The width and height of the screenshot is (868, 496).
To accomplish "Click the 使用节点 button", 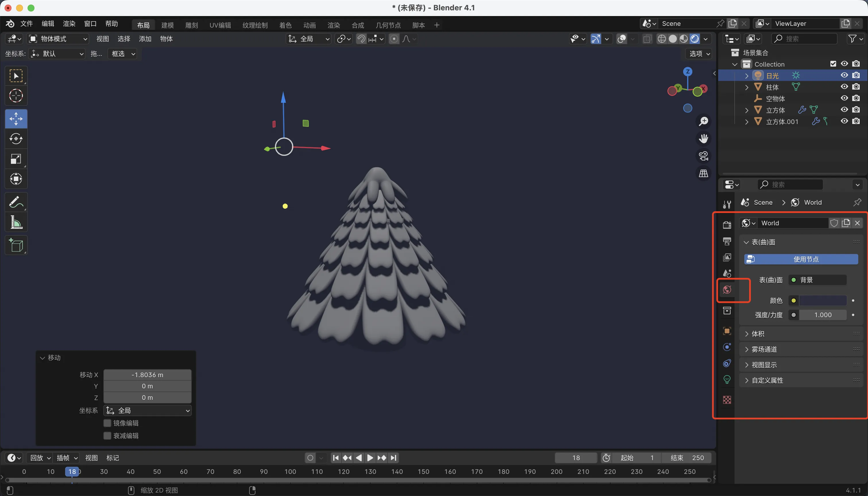I will coord(801,259).
